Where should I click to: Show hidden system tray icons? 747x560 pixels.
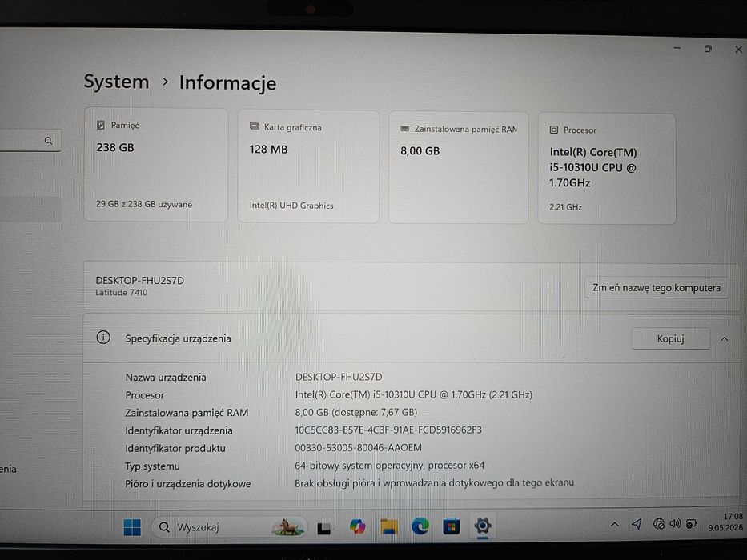pyautogui.click(x=615, y=524)
